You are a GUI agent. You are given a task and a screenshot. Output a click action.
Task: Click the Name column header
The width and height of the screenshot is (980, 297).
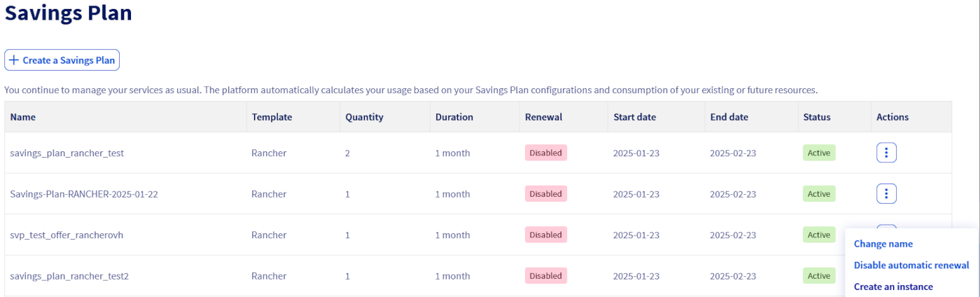pyautogui.click(x=23, y=117)
